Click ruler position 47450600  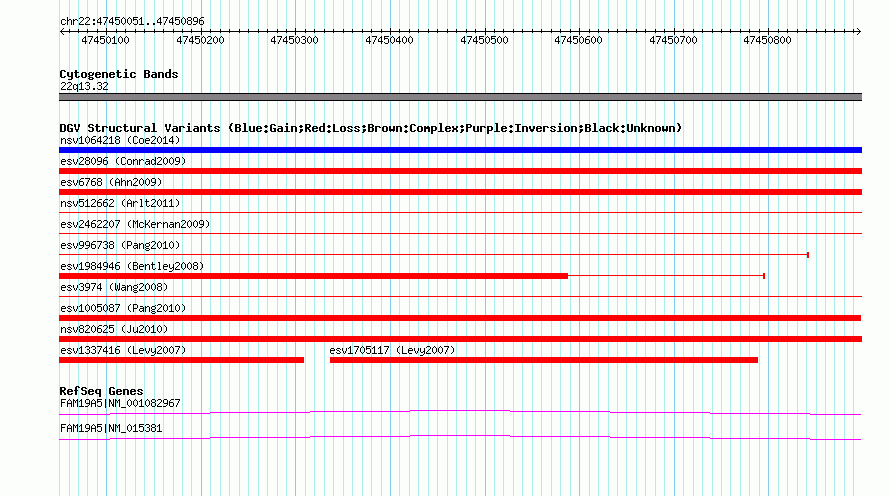[578, 40]
